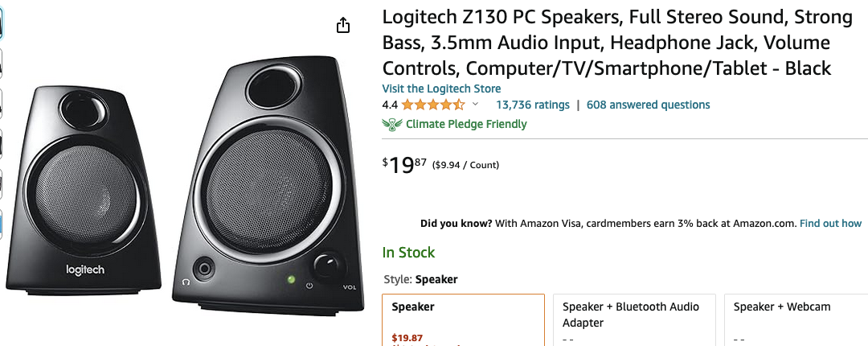Open the 608 answered questions link
Viewport: 868px width, 346px height.
pyautogui.click(x=648, y=105)
